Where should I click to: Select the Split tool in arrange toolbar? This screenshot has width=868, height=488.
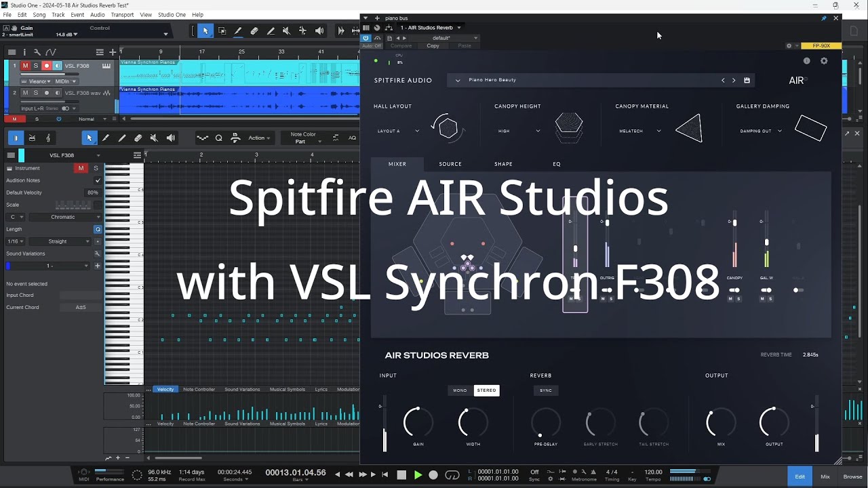(238, 31)
